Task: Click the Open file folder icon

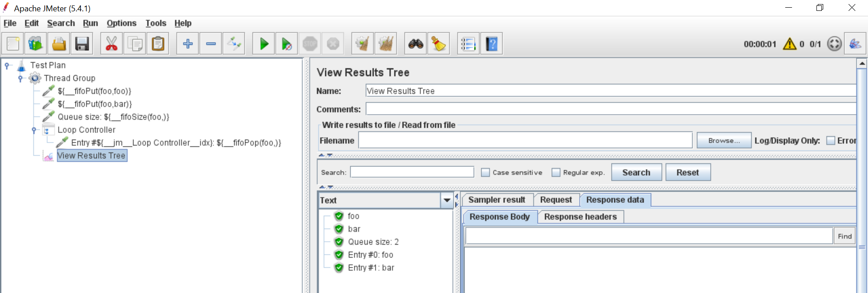Action: pyautogui.click(x=59, y=44)
